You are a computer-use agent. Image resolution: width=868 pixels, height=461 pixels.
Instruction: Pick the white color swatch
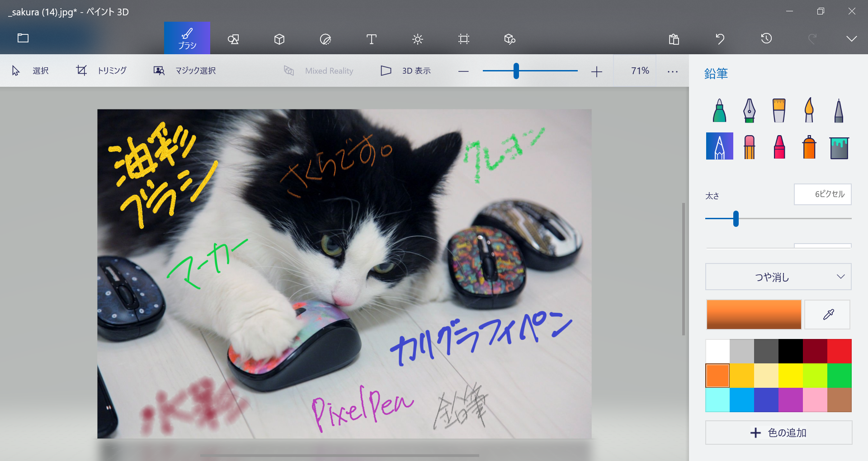click(717, 351)
